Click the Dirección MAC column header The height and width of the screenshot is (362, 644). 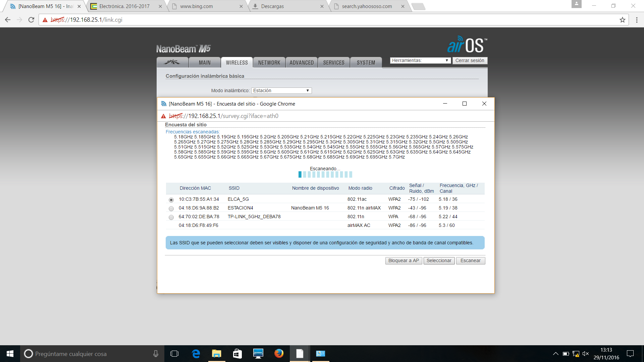[195, 188]
